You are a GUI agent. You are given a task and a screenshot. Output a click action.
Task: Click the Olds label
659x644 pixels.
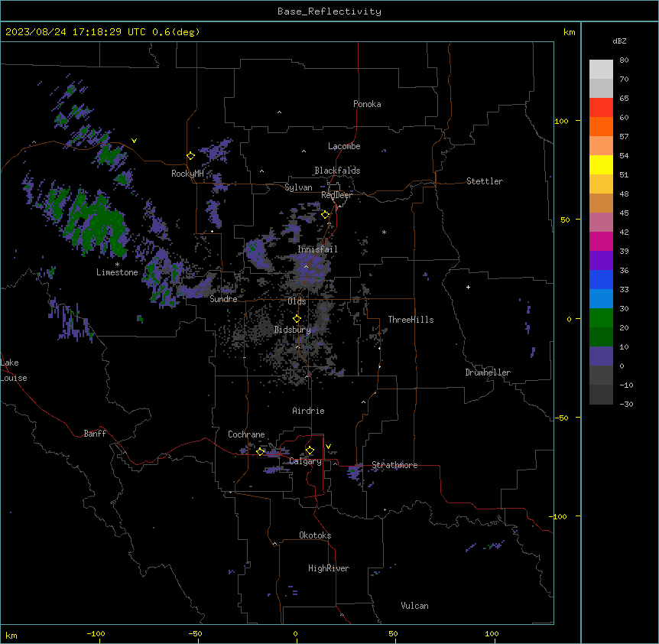[x=297, y=301]
